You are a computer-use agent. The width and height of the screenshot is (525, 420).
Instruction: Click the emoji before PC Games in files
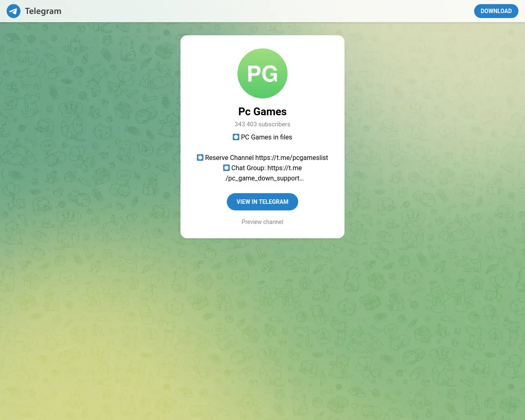click(236, 137)
